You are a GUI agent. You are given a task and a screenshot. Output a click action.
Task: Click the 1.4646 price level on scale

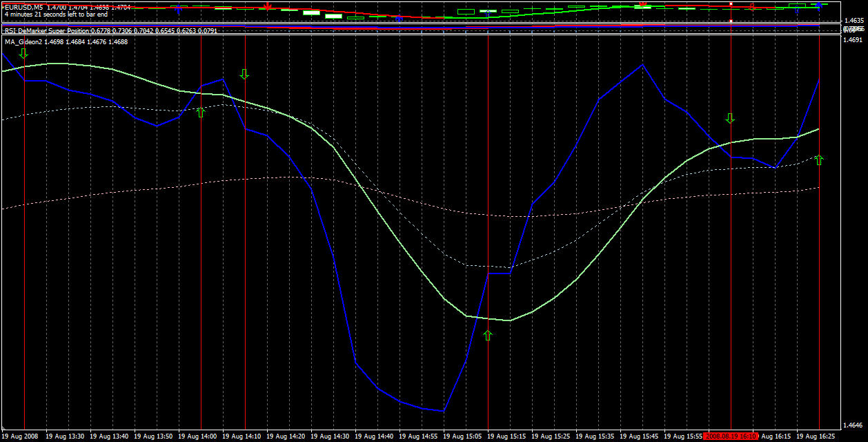(x=852, y=425)
